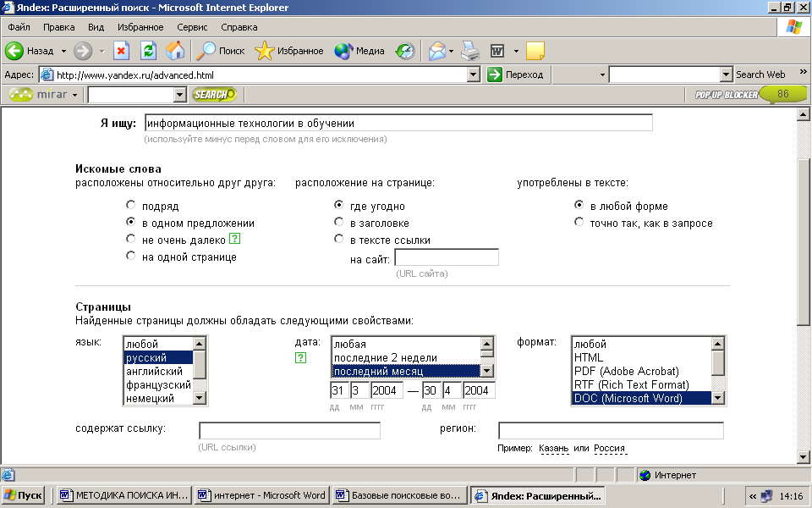
Task: Open help icon next to не очень далеко
Action: pos(234,239)
